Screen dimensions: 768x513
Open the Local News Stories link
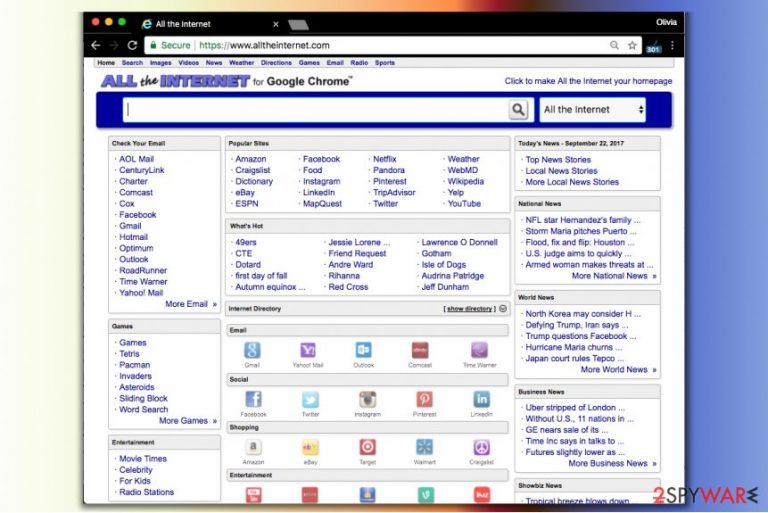tap(561, 171)
